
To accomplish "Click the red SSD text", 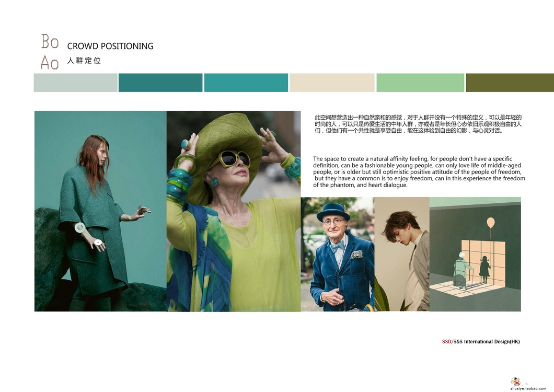I will (x=446, y=342).
